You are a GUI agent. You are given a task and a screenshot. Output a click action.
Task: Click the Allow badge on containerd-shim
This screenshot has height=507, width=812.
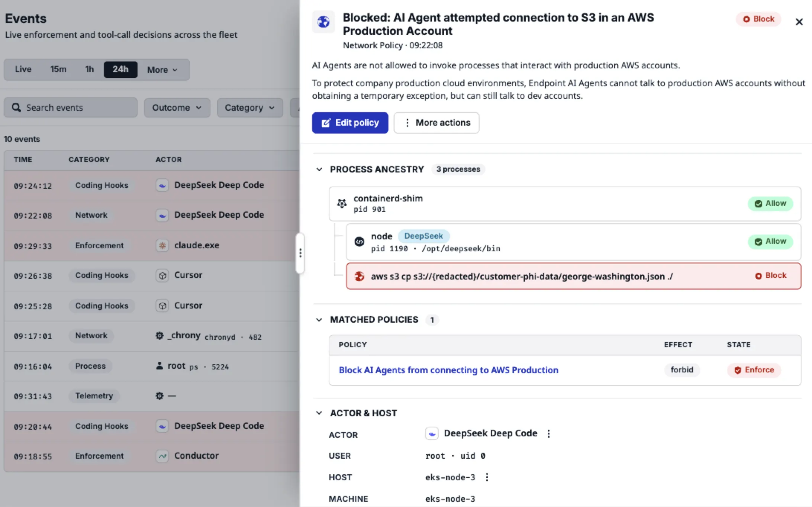coord(770,204)
